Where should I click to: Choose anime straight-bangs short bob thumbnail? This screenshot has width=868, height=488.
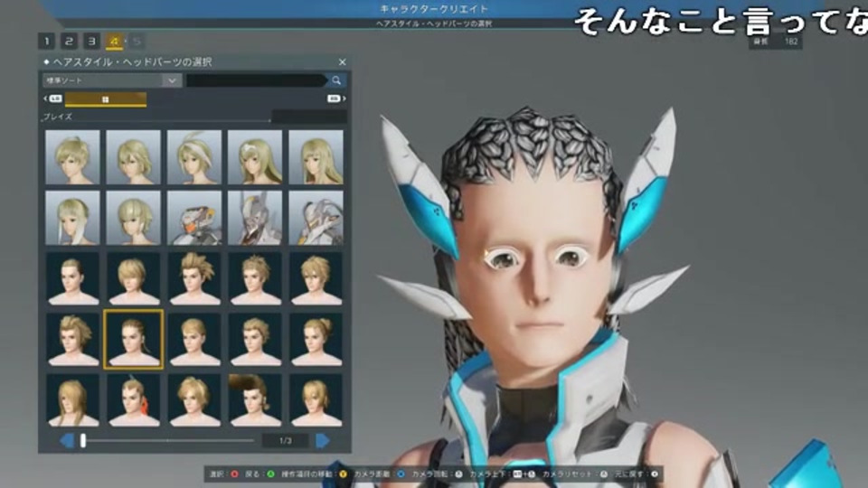[x=134, y=218]
